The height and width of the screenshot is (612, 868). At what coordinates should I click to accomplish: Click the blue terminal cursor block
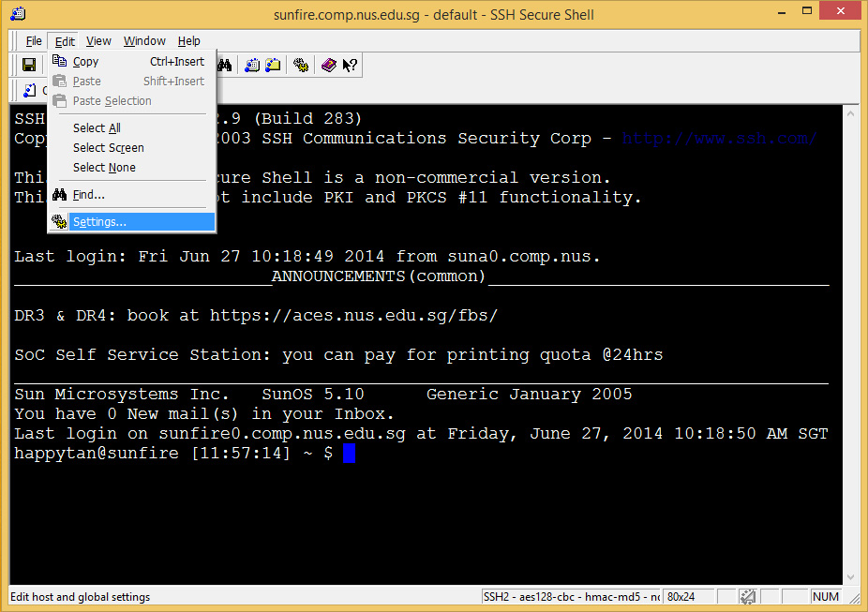(x=349, y=454)
